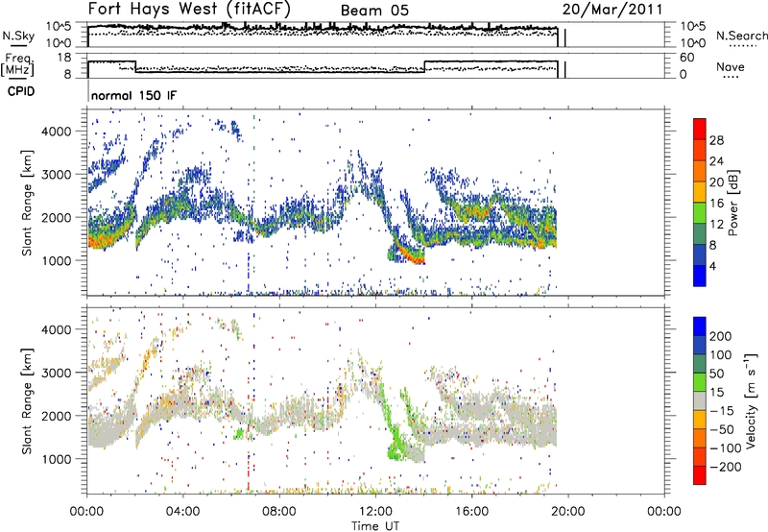Click the date "20/Mar/2011"
The image size is (768, 532).
[612, 10]
